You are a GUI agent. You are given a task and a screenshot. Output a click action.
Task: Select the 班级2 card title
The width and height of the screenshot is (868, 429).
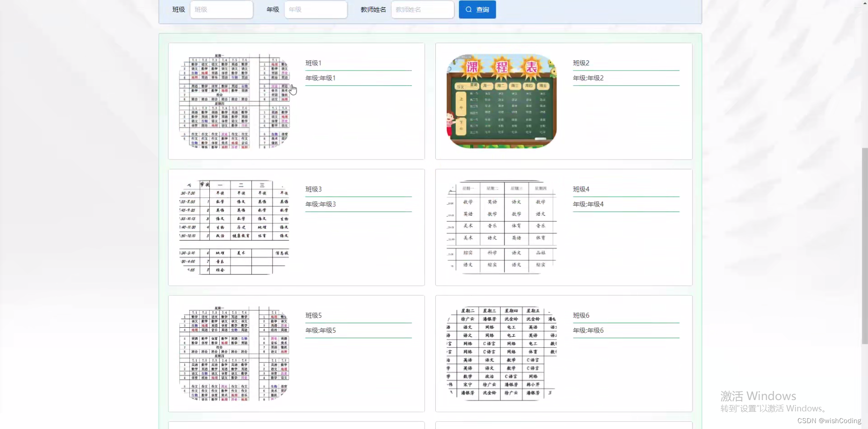[x=580, y=63]
